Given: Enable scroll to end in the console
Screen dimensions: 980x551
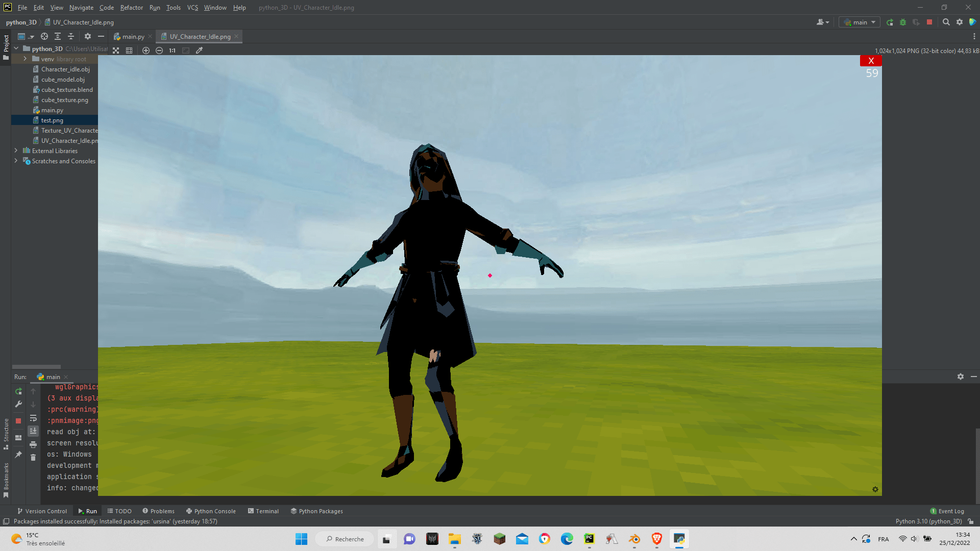Looking at the screenshot, I should click(33, 431).
